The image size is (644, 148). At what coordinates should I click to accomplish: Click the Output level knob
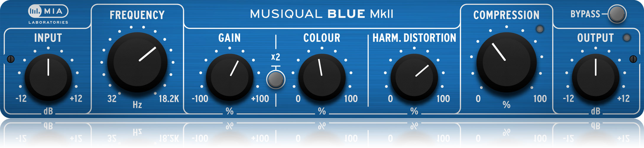coord(596,78)
